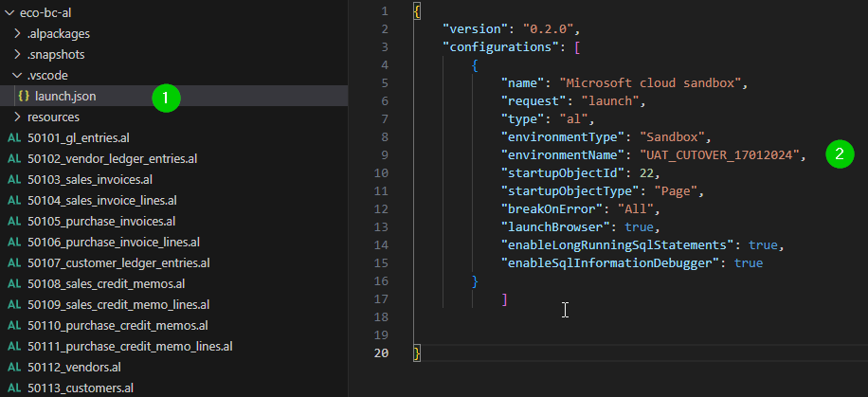Click the AL icon of 50112_vendors.al
The image size is (868, 397).
[x=14, y=367]
